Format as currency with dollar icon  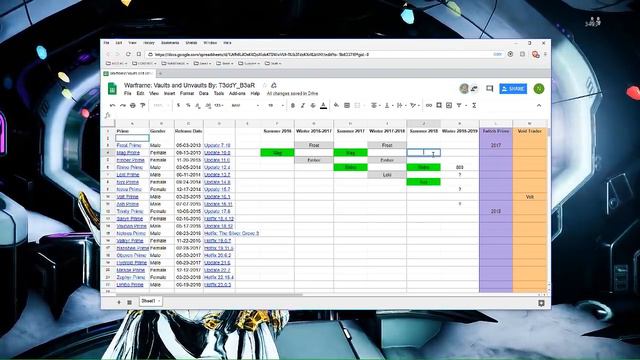coord(178,105)
